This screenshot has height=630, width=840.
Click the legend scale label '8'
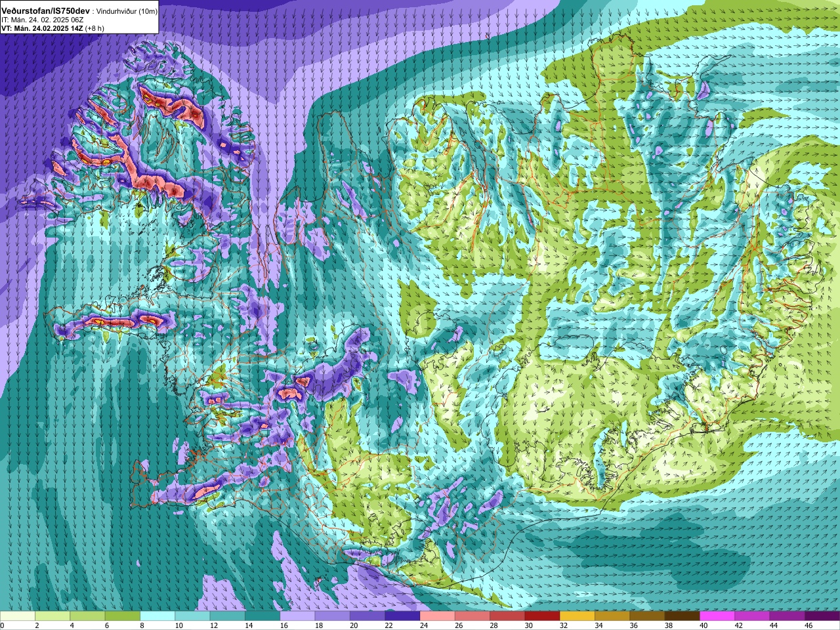pos(142,626)
